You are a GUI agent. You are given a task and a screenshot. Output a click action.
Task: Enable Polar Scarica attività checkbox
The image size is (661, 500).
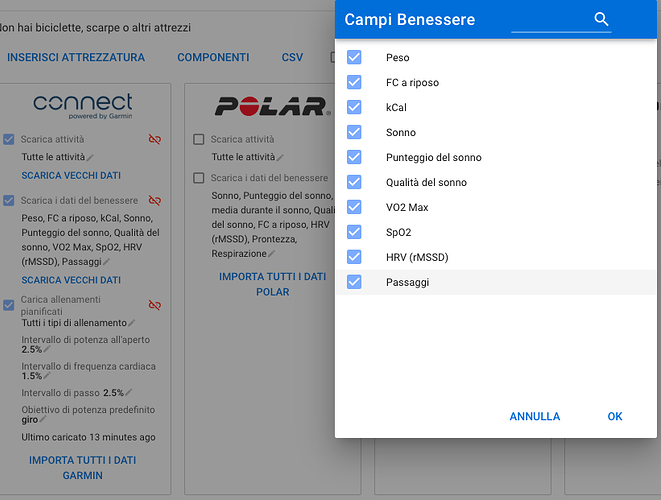pyautogui.click(x=199, y=139)
